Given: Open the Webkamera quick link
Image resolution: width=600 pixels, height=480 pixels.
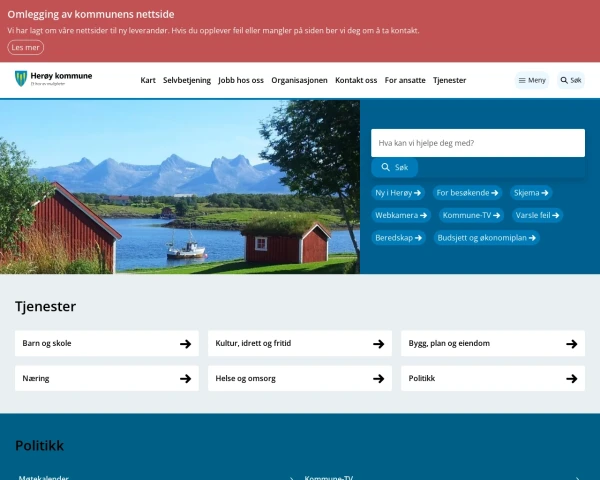Looking at the screenshot, I should pos(401,215).
